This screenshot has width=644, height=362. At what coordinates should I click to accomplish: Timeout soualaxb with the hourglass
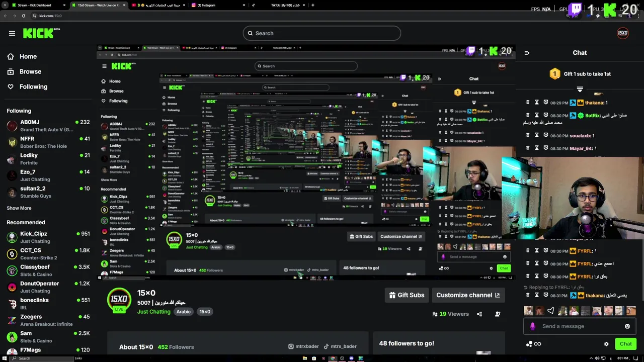[537, 135]
